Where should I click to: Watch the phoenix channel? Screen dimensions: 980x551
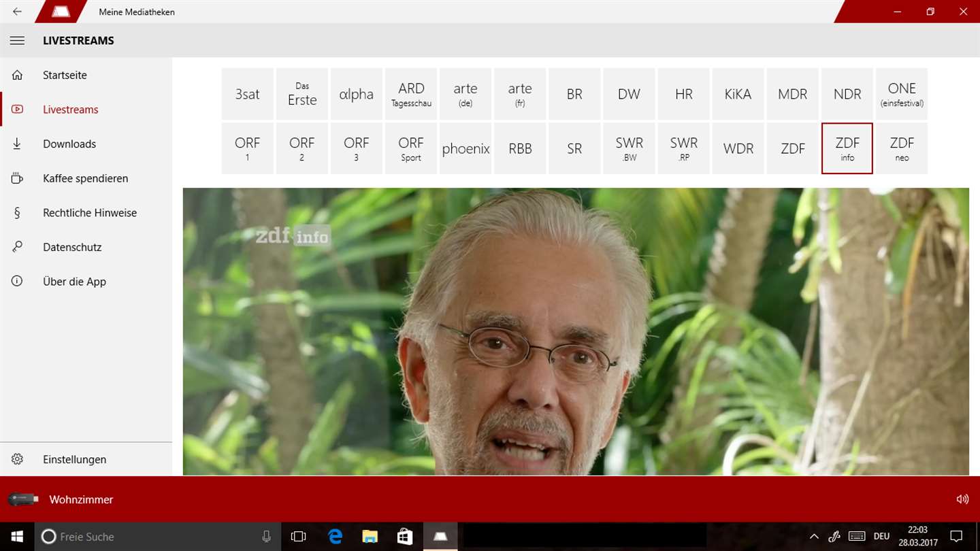click(x=465, y=148)
